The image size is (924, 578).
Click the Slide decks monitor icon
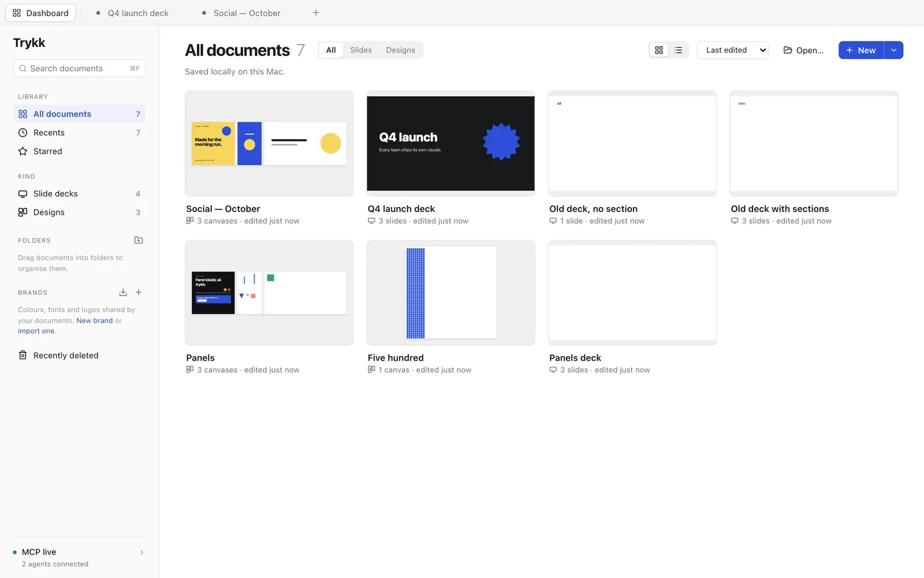(x=23, y=194)
